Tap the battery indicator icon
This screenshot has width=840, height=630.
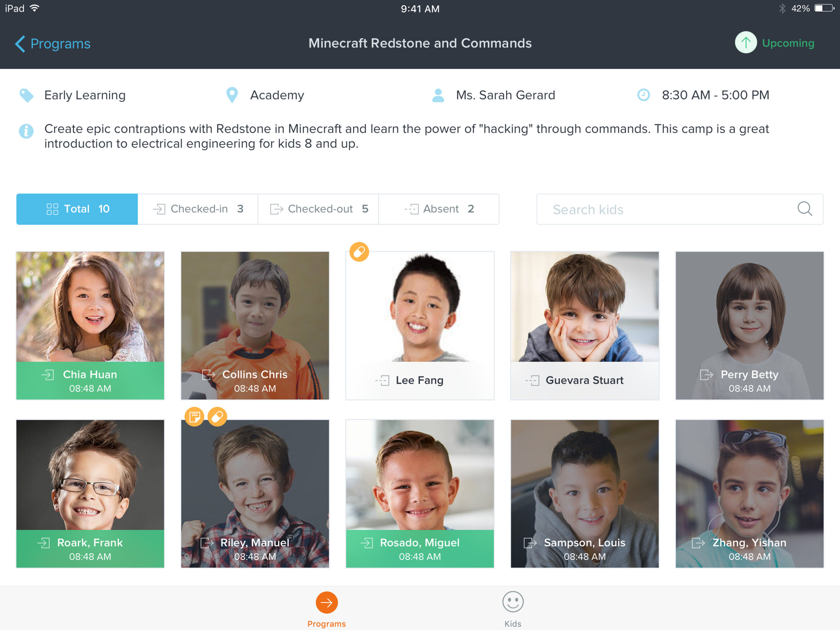click(x=824, y=8)
